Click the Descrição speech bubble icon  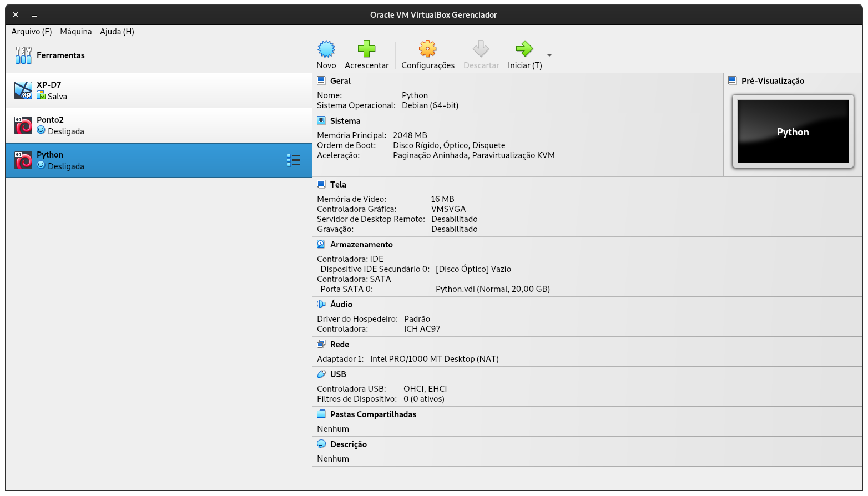click(x=321, y=444)
